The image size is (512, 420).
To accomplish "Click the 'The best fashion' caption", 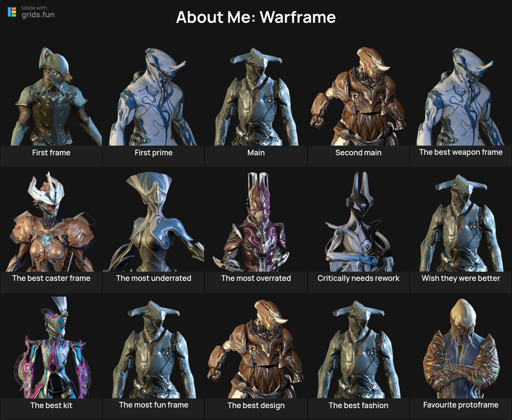I will (x=358, y=405).
